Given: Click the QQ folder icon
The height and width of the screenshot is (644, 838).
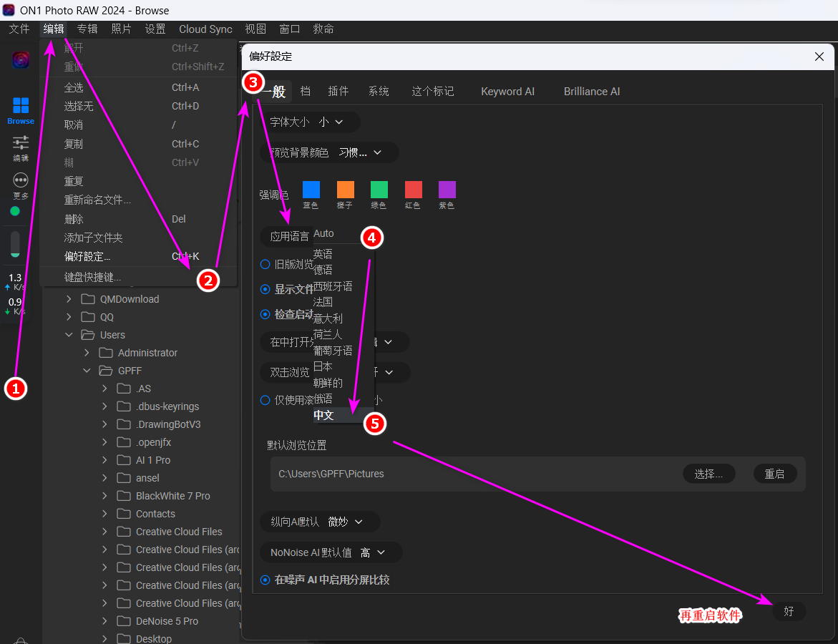Looking at the screenshot, I should pyautogui.click(x=88, y=317).
